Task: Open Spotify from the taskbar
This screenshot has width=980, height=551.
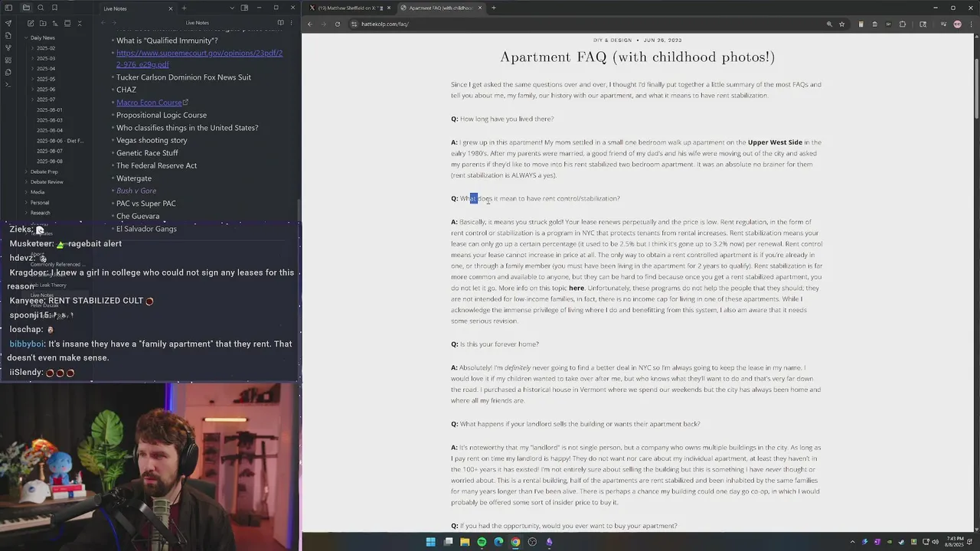Action: (x=482, y=542)
